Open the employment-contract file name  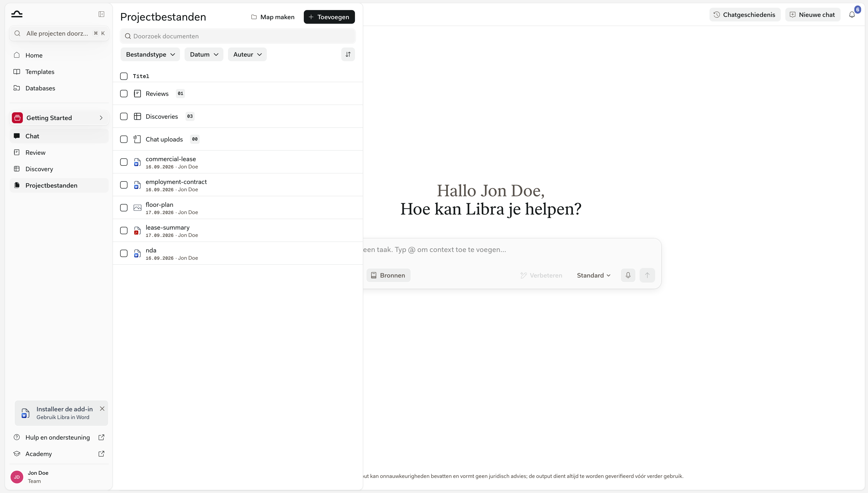176,181
